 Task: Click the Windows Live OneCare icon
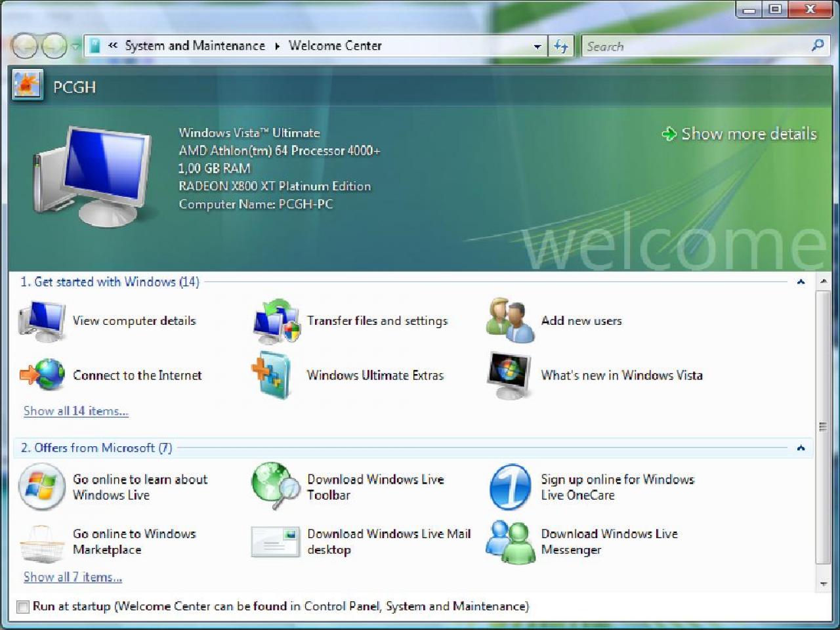pos(510,487)
